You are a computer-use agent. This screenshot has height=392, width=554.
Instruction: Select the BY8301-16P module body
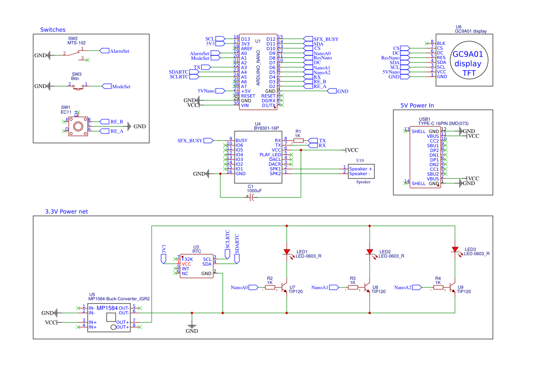point(258,157)
